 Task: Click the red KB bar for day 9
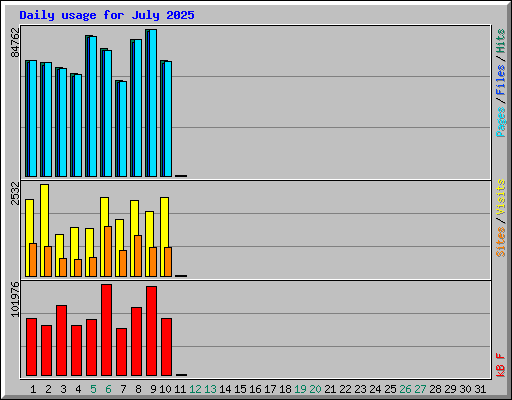click(151, 331)
